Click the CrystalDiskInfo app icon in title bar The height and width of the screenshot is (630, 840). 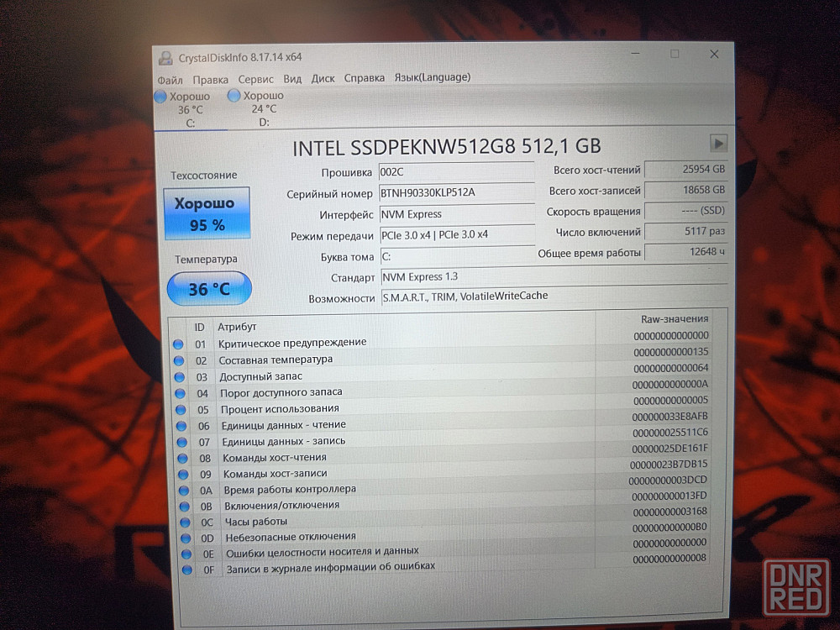[165, 57]
